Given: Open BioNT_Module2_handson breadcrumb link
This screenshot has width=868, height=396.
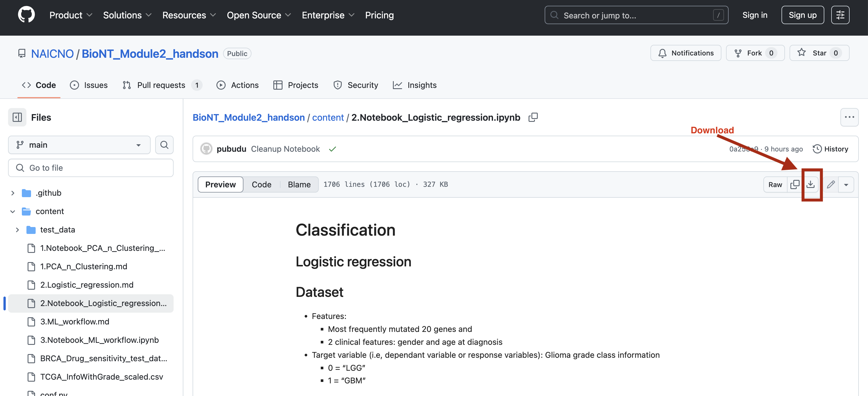Looking at the screenshot, I should pyautogui.click(x=249, y=117).
